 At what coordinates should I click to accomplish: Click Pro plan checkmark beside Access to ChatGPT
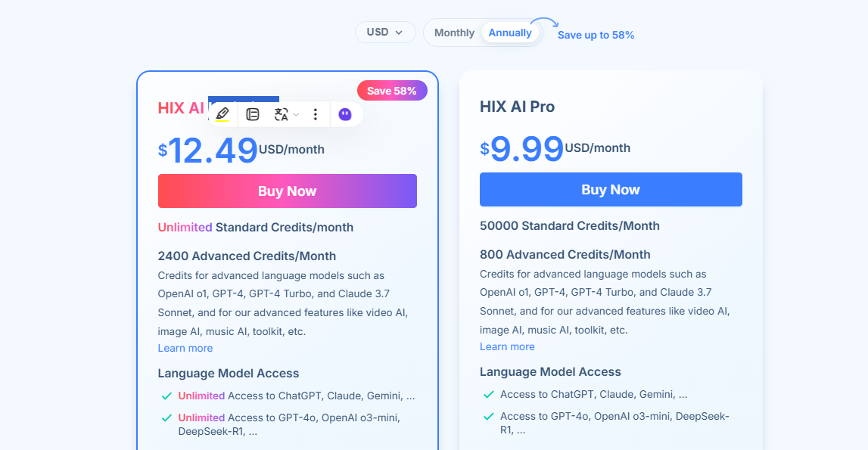(x=488, y=395)
